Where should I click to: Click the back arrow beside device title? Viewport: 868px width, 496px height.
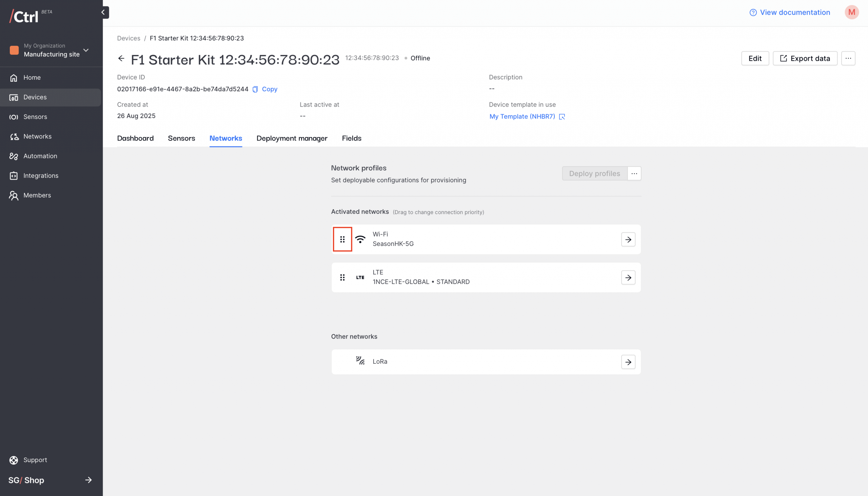pos(121,58)
